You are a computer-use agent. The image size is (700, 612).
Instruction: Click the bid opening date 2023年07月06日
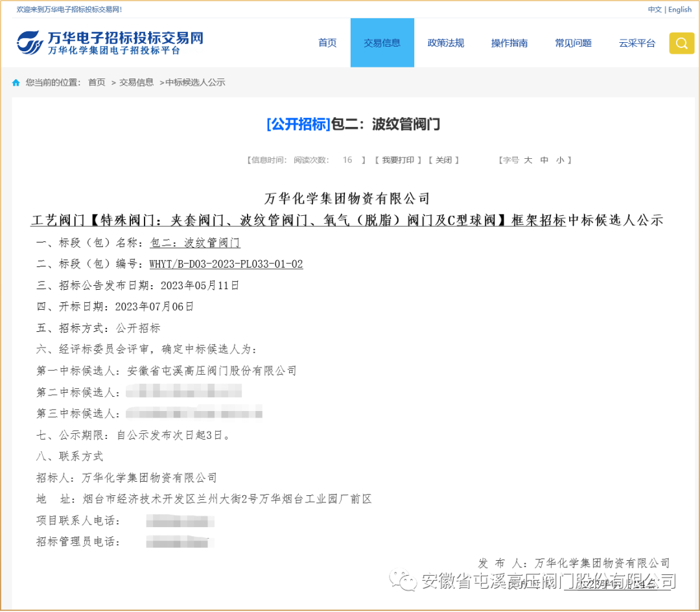click(x=154, y=307)
